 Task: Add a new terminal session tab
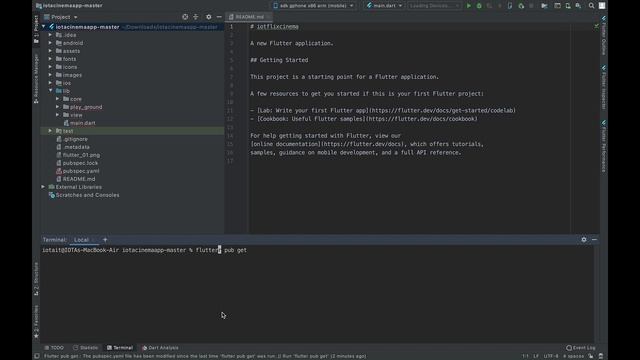pyautogui.click(x=105, y=240)
